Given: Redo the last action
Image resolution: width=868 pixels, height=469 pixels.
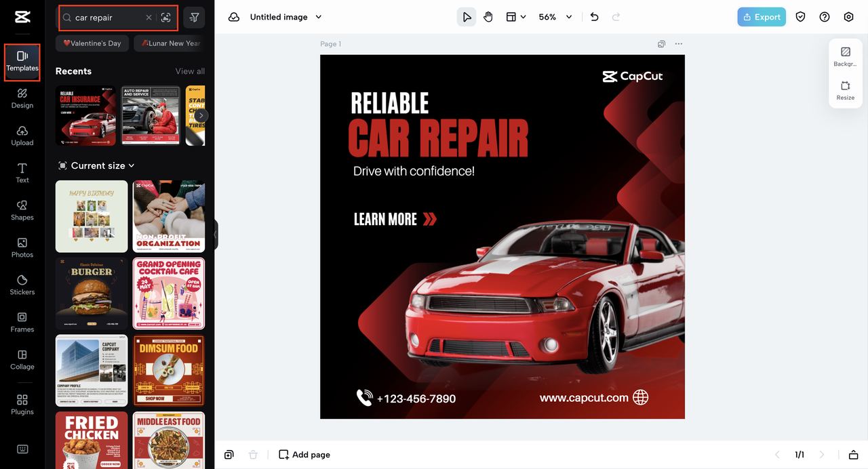Looking at the screenshot, I should click(x=616, y=17).
